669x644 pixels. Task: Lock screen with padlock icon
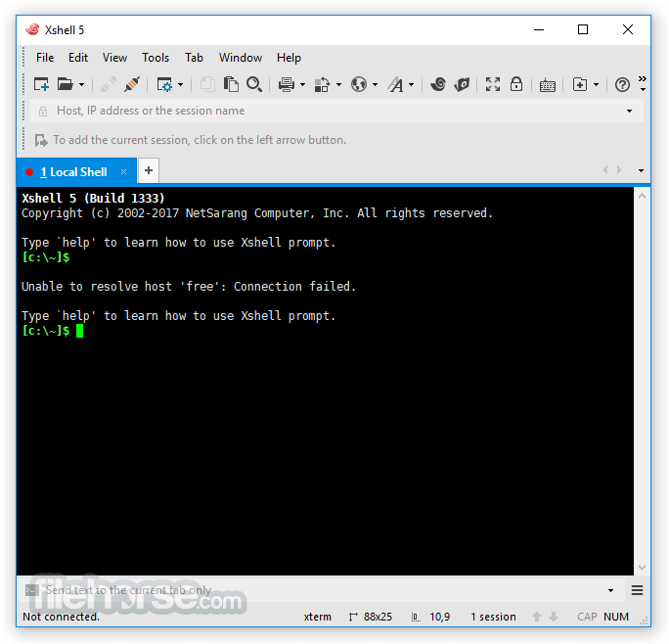pyautogui.click(x=516, y=84)
